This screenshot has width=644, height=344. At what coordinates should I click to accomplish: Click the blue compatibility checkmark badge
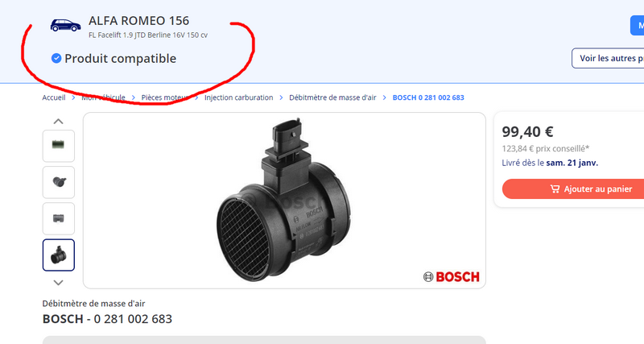(56, 58)
